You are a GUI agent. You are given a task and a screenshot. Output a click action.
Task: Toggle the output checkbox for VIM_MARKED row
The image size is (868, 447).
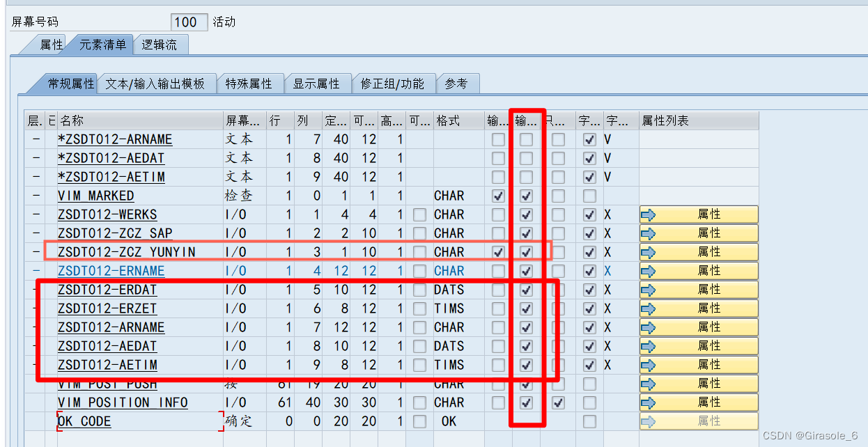pyautogui.click(x=526, y=196)
